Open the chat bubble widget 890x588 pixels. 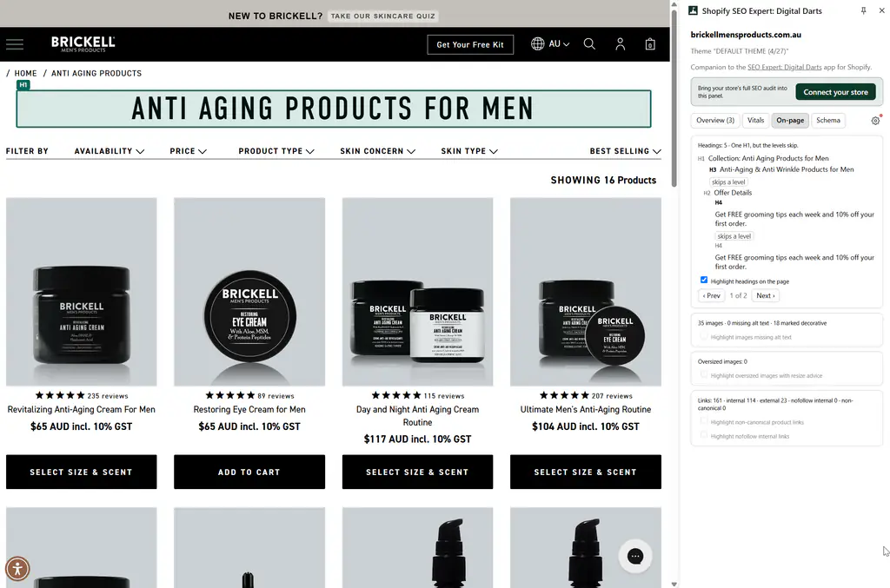635,556
